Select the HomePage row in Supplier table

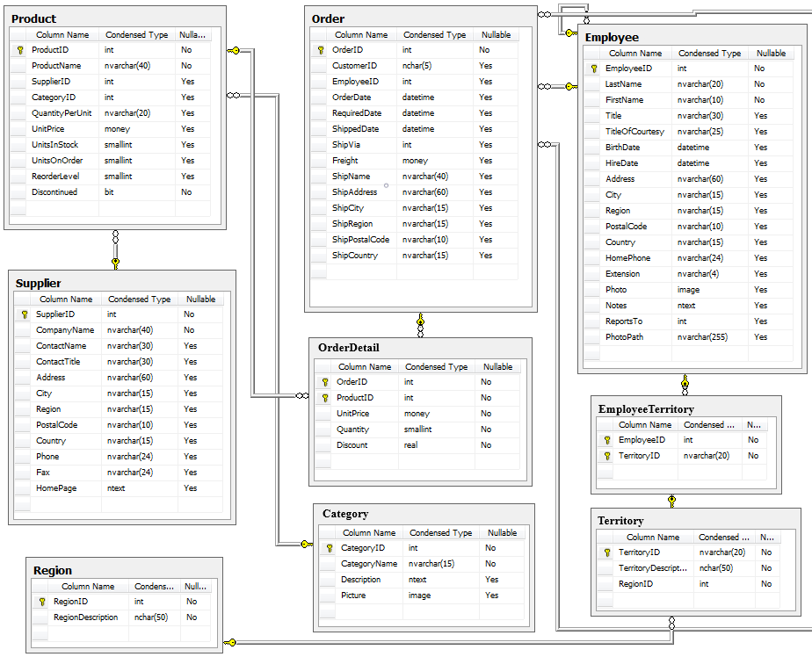[120, 488]
